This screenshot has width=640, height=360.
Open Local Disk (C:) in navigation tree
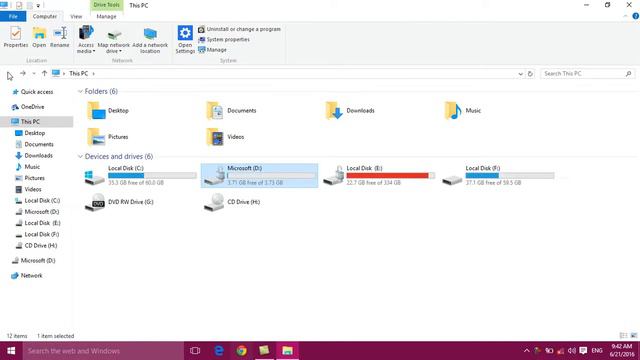(38, 200)
